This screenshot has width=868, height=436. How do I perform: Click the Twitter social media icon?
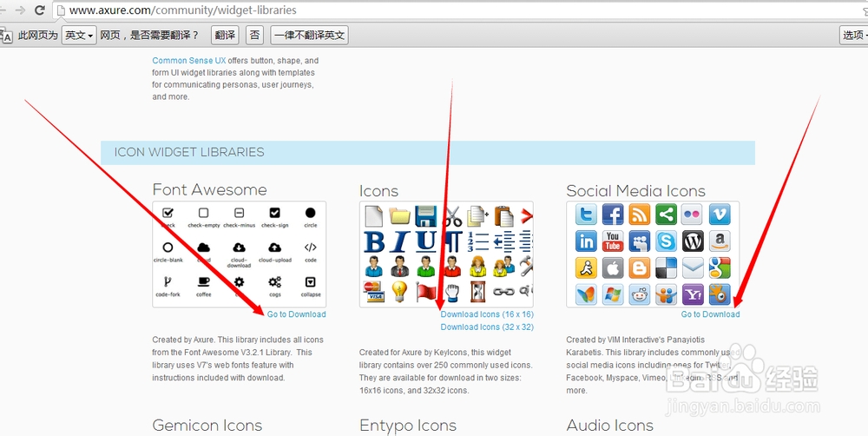(x=586, y=215)
